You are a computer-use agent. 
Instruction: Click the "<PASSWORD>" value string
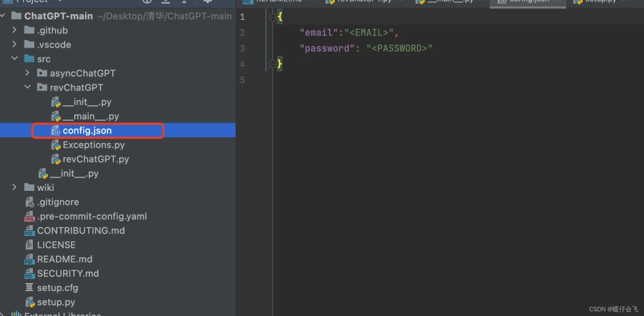pyautogui.click(x=400, y=48)
